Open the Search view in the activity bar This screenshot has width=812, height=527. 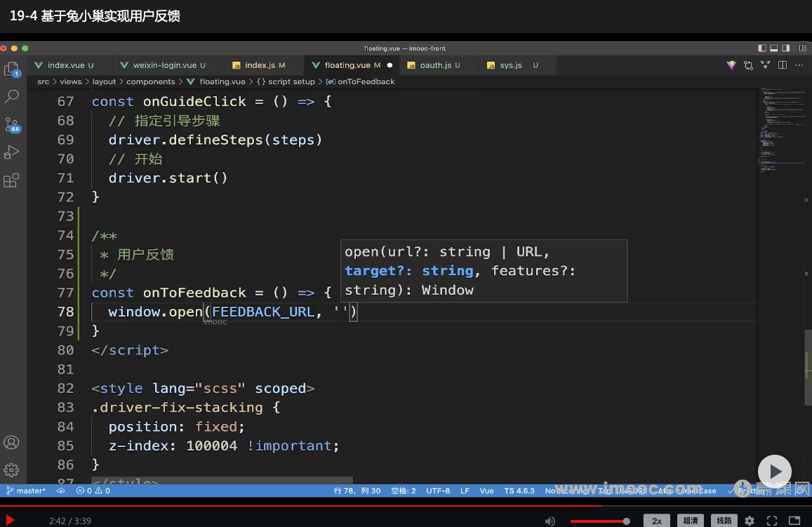click(11, 96)
